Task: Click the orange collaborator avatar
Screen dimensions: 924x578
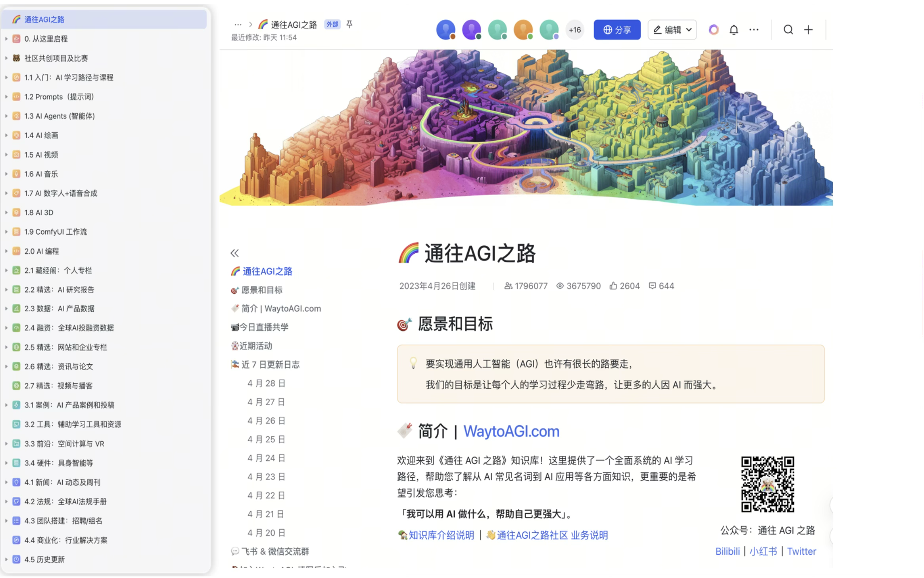Action: pyautogui.click(x=523, y=30)
